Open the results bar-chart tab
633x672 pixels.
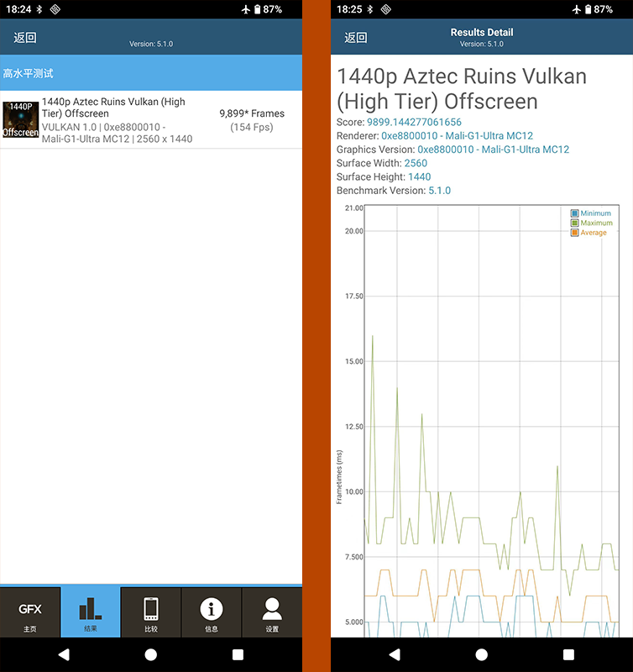pyautogui.click(x=91, y=612)
